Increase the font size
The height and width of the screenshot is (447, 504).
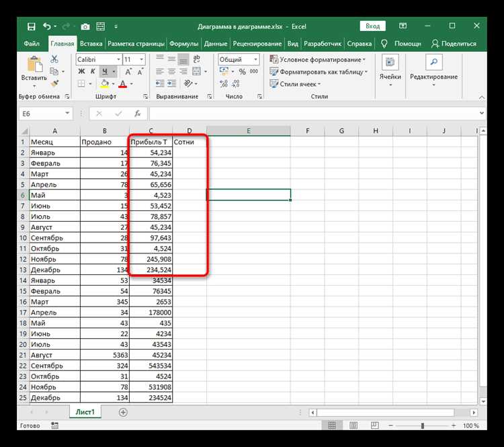pyautogui.click(x=128, y=72)
